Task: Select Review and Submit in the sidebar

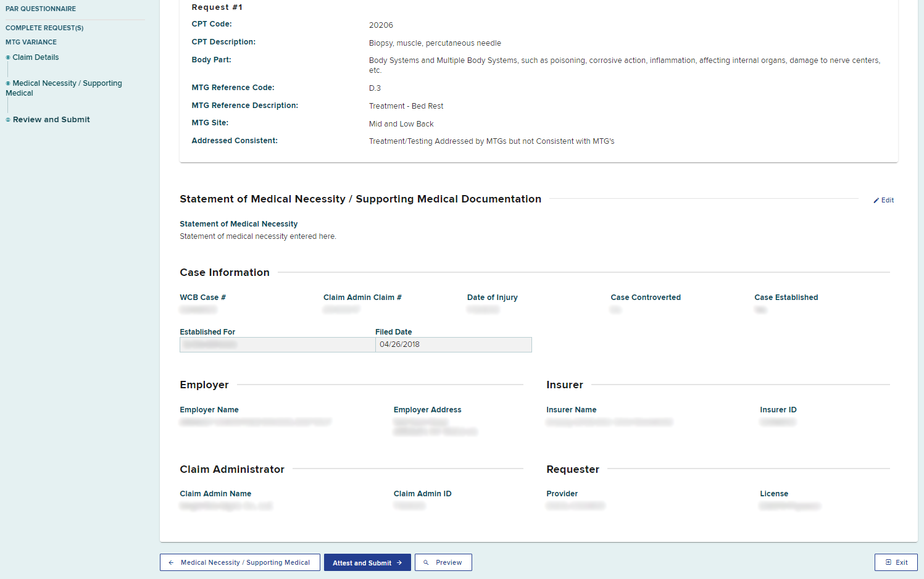Action: [x=51, y=120]
